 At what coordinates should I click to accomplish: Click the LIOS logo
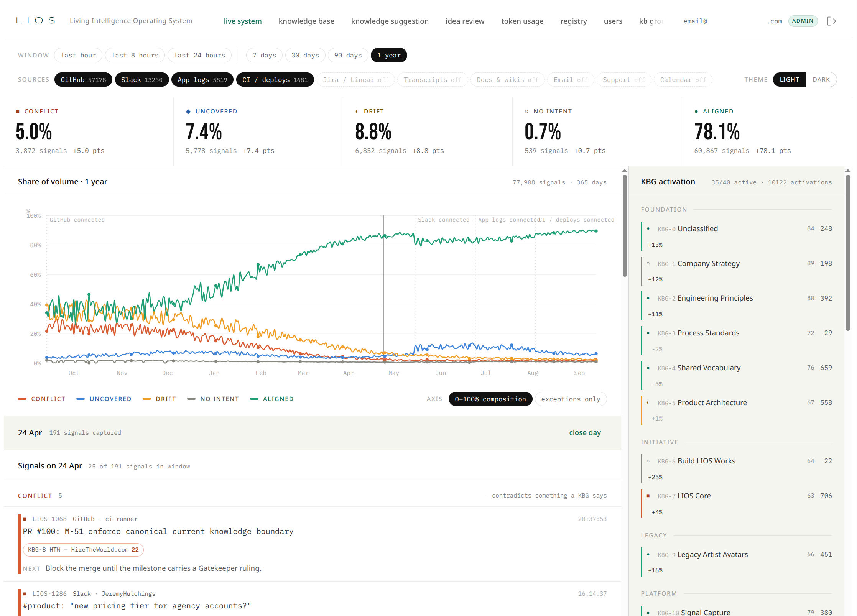(36, 21)
